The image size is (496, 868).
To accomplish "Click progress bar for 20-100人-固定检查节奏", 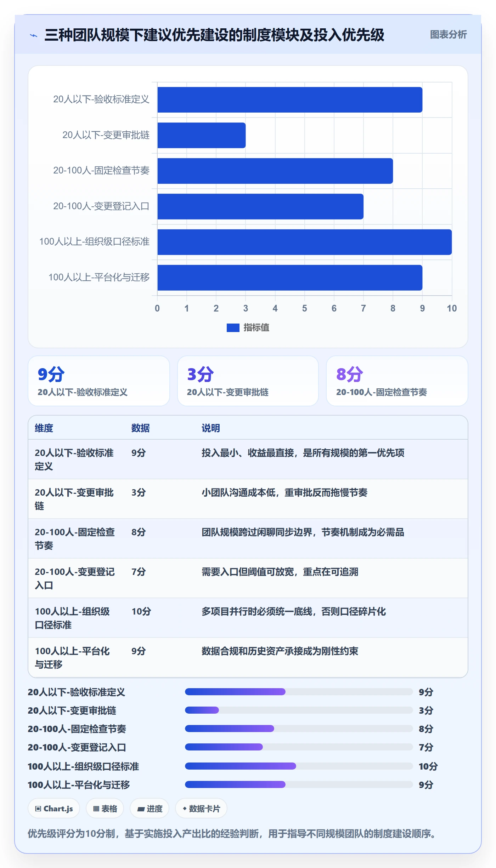I will coord(299,729).
